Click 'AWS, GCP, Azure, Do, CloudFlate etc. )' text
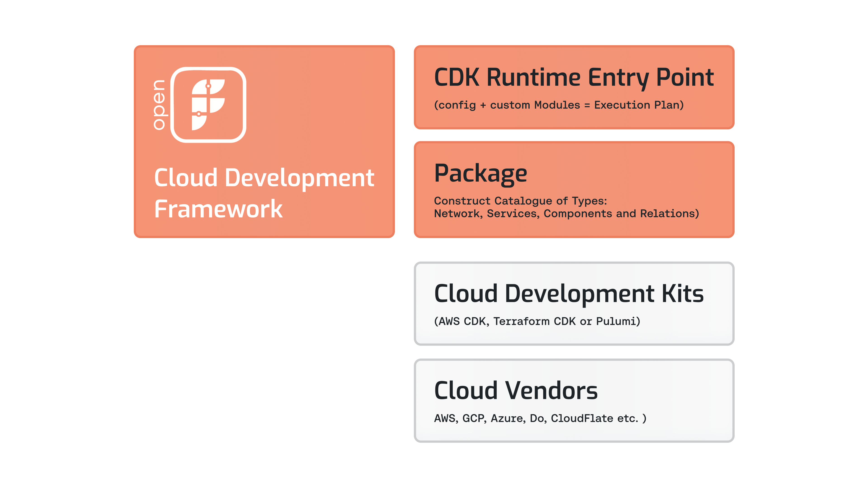 [540, 418]
